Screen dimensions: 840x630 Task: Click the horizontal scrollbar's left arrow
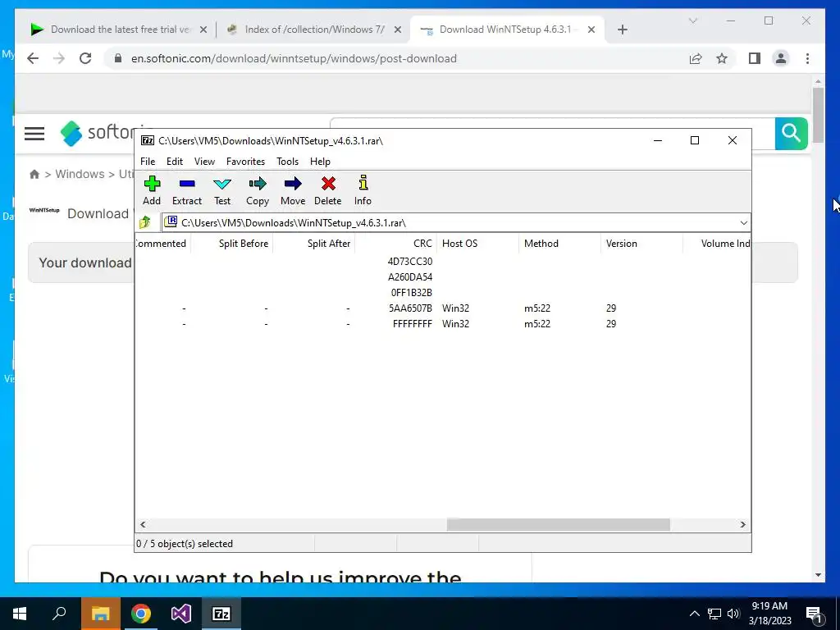pyautogui.click(x=143, y=524)
